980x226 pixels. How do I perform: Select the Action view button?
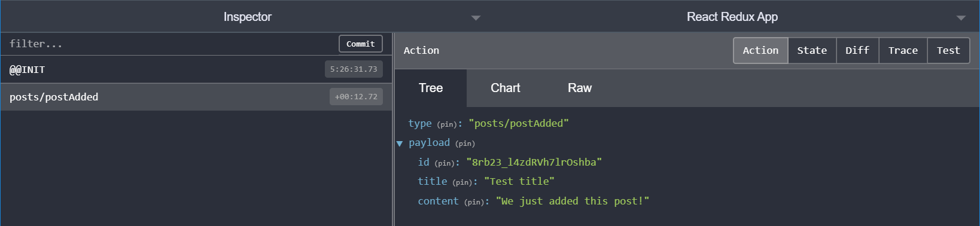click(760, 51)
